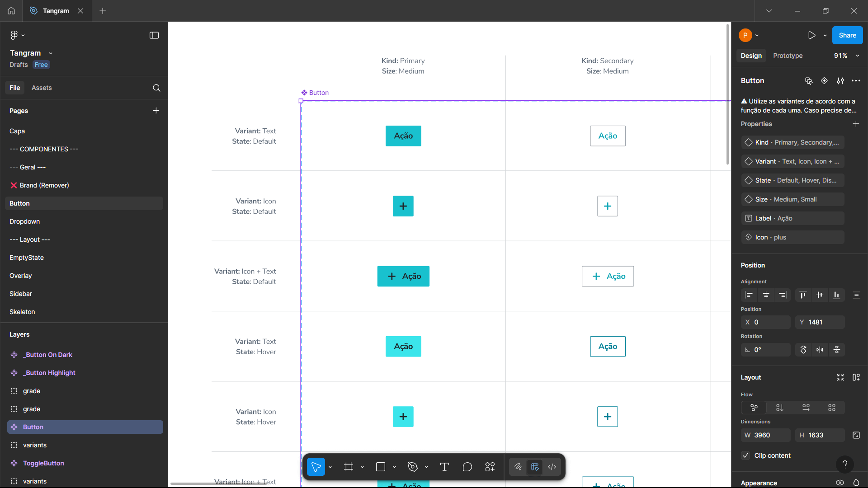Open presentation options chevron next to play

825,35
